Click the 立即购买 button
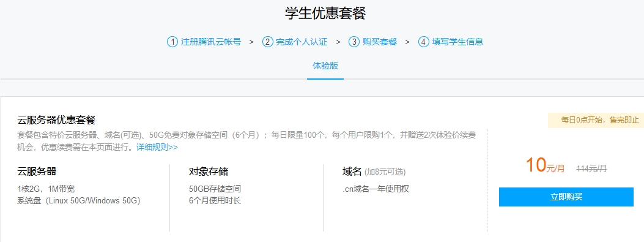 pos(566,197)
